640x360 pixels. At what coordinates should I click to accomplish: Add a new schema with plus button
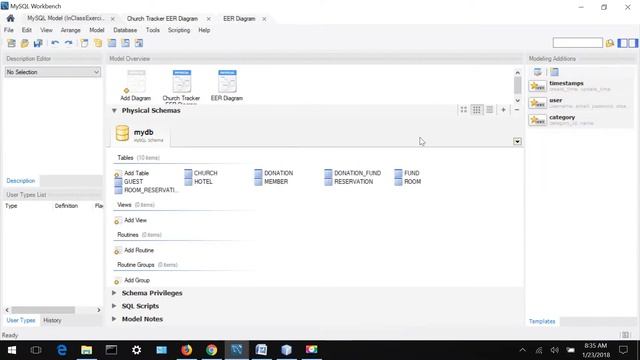[503, 110]
